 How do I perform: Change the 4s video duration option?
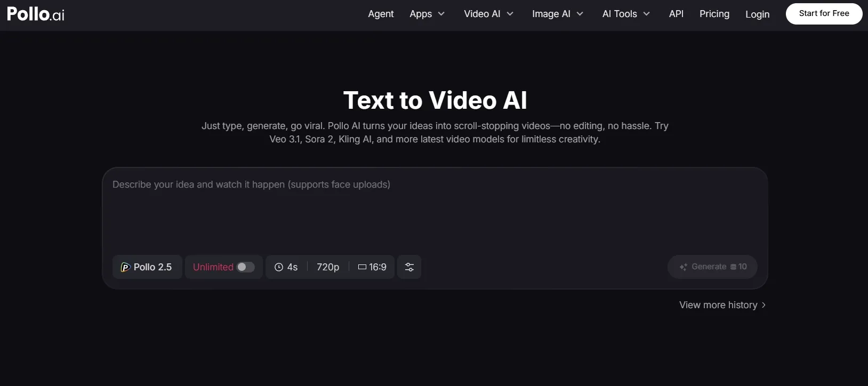(x=286, y=267)
